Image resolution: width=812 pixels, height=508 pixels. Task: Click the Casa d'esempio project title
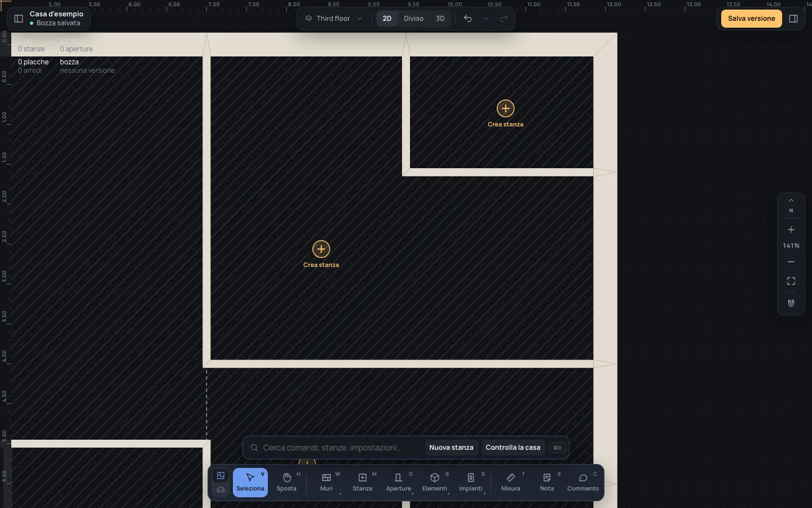[56, 14]
